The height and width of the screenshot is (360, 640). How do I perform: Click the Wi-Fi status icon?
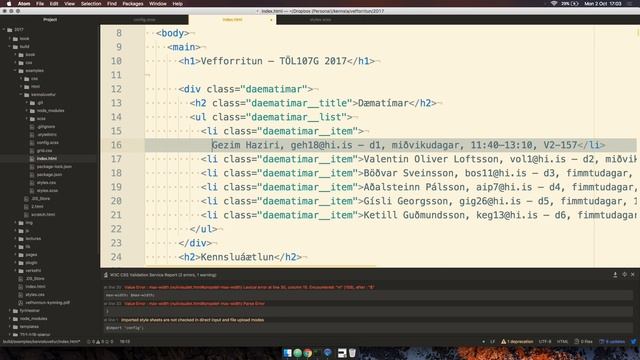click(554, 4)
